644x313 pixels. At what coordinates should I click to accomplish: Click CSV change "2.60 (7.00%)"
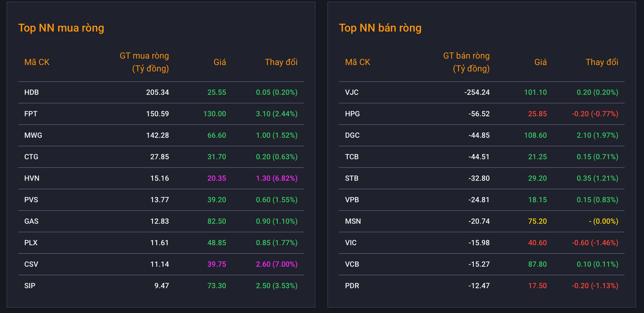[277, 264]
